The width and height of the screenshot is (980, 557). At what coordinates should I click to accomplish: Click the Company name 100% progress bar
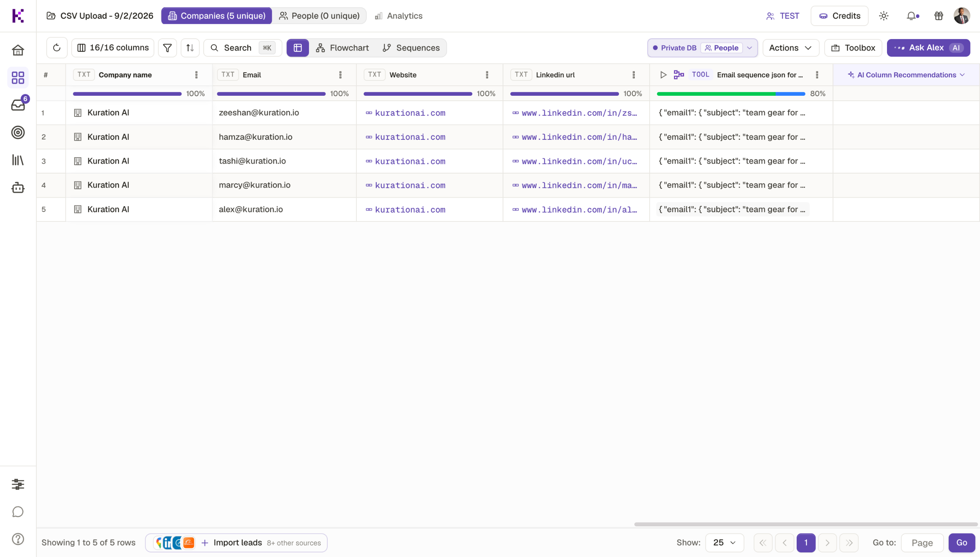[127, 94]
